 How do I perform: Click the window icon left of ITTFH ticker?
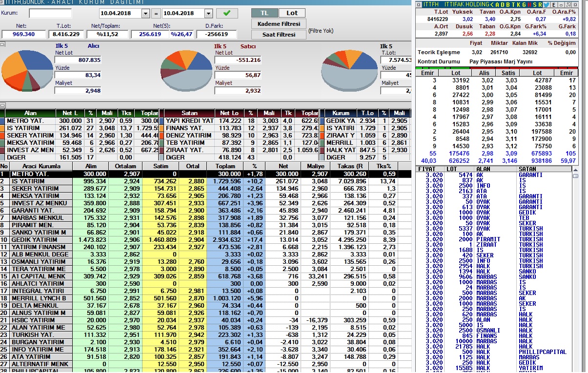point(419,5)
